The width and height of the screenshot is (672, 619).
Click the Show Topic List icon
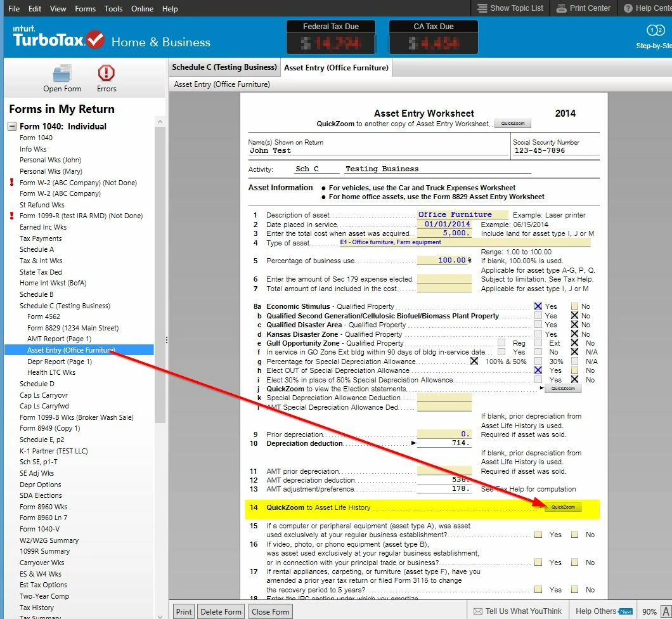pos(482,8)
